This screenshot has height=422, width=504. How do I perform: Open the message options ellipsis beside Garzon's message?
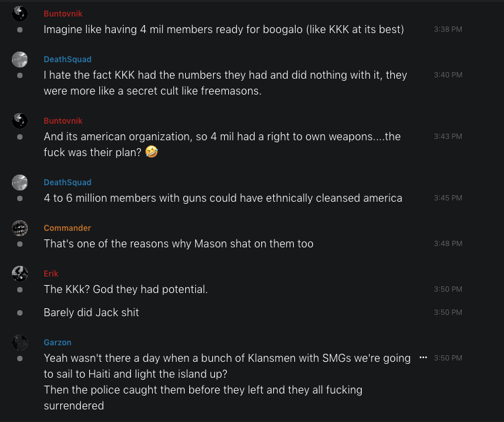tap(423, 357)
